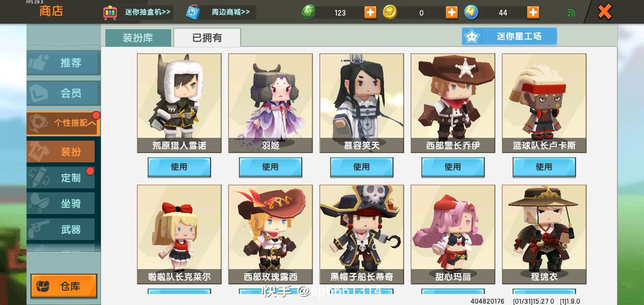Click the green mini bean currency icon
Image resolution: width=644 pixels, height=305 pixels.
(308, 12)
